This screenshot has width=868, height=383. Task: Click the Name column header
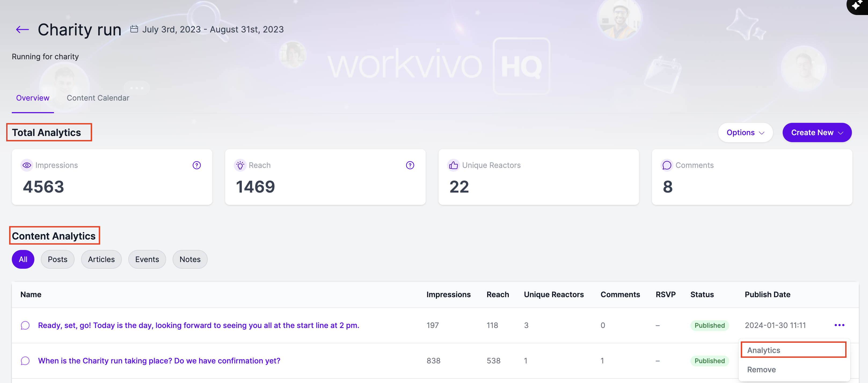[31, 294]
